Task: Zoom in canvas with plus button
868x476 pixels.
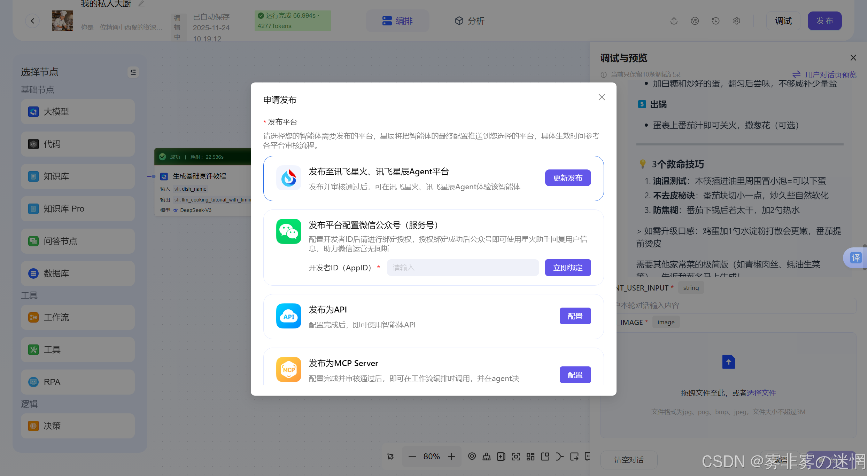Action: pos(451,457)
